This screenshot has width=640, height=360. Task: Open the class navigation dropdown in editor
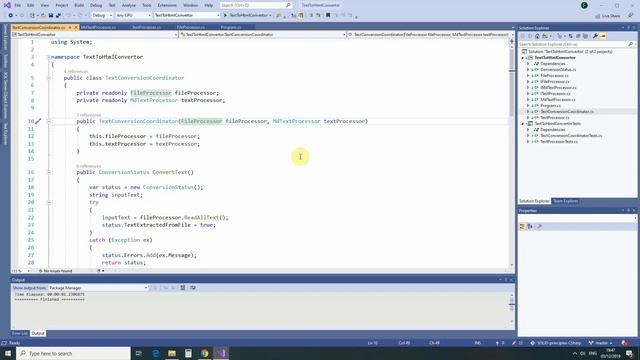pyautogui.click(x=263, y=35)
